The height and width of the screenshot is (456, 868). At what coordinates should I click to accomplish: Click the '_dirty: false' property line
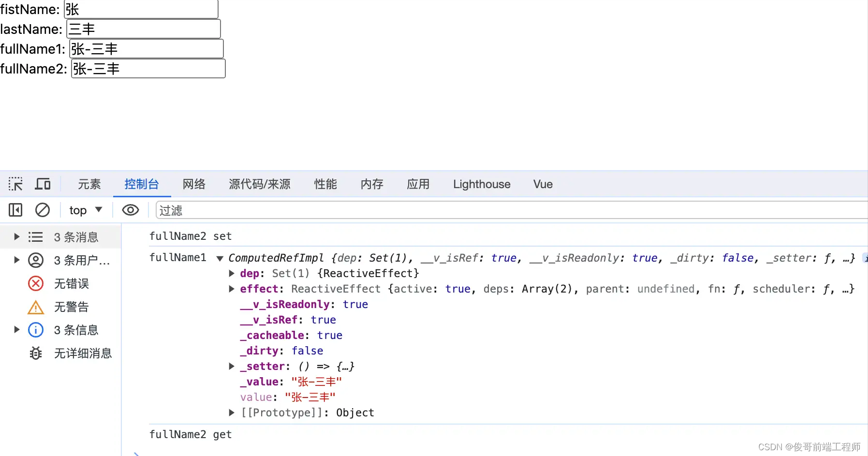(x=281, y=351)
